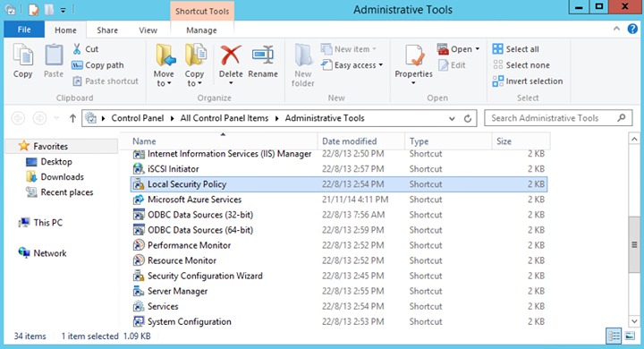The height and width of the screenshot is (349, 644).
Task: Click Invert selection in ribbon
Action: coord(528,81)
